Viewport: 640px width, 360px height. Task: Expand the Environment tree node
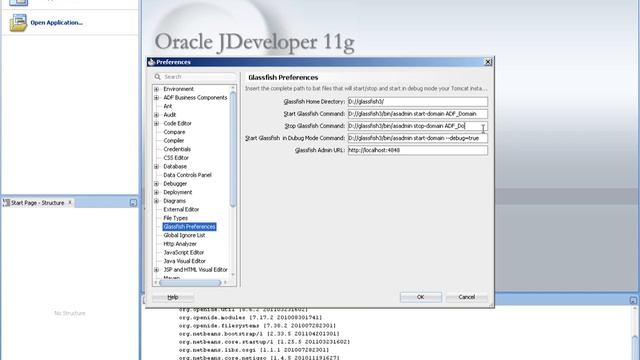[x=156, y=89]
